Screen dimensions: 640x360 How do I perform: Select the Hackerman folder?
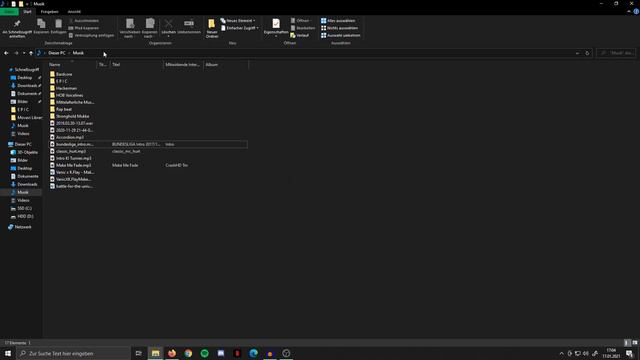(x=66, y=88)
